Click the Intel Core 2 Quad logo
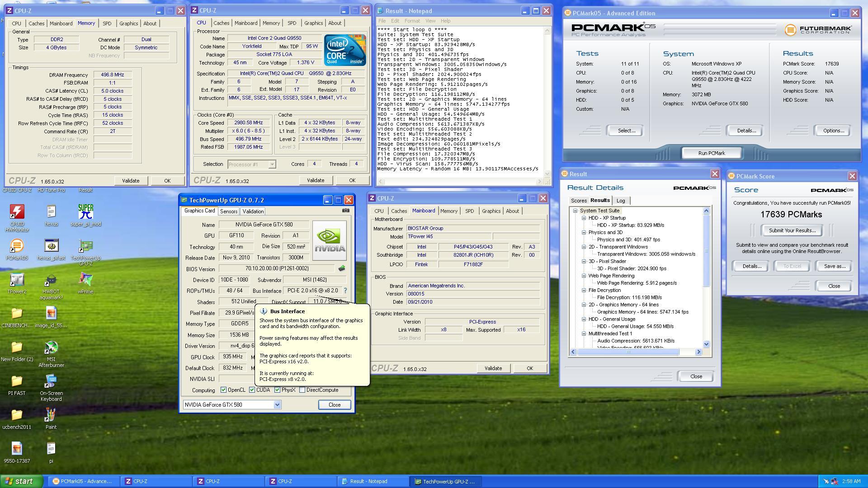868x488 pixels. (x=345, y=50)
